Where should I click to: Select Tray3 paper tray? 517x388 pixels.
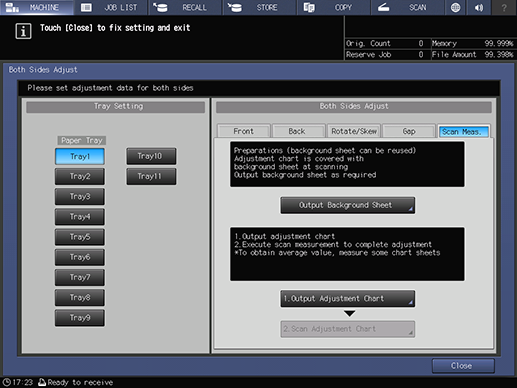pos(80,197)
